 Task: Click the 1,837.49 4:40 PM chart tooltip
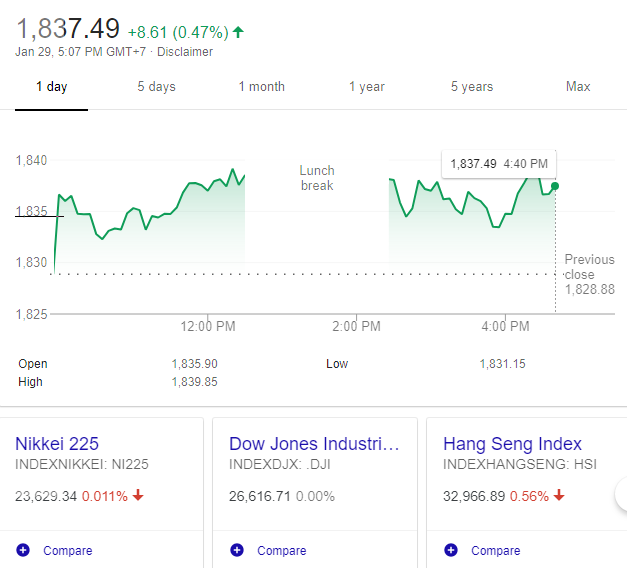click(x=498, y=164)
